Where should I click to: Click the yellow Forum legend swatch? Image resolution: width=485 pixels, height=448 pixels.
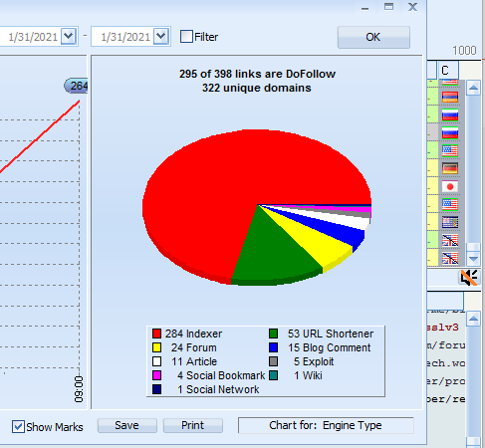point(156,347)
